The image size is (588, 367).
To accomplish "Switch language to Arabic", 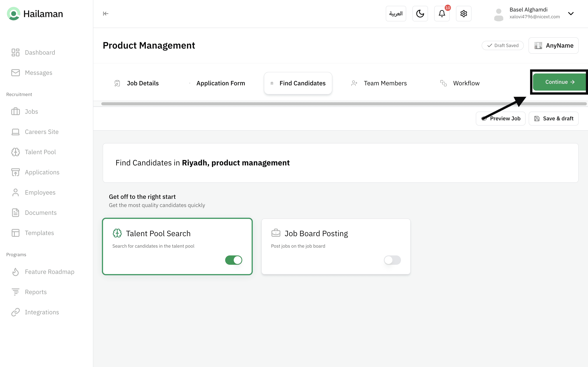I will pos(396,14).
